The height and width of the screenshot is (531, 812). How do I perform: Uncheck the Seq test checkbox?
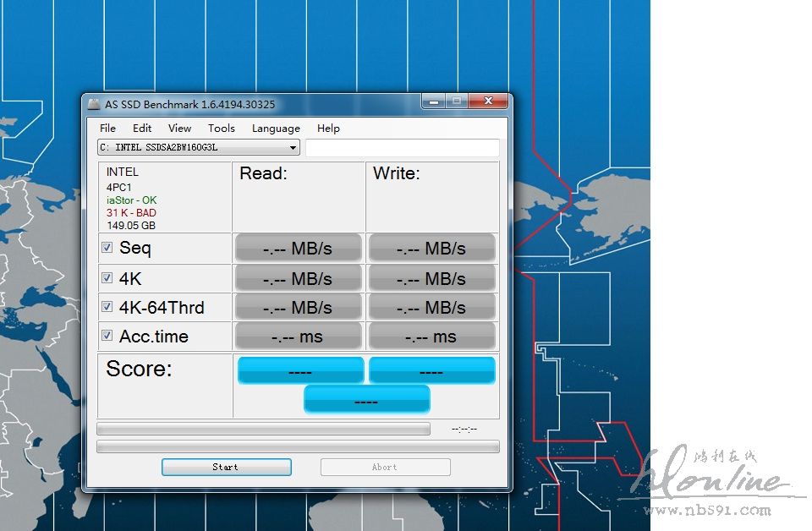click(107, 248)
